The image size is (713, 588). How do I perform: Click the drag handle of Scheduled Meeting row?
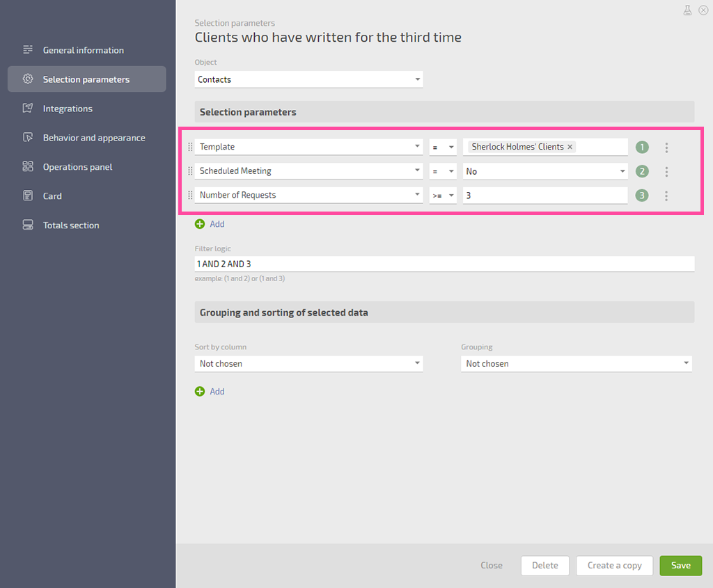[x=190, y=171]
